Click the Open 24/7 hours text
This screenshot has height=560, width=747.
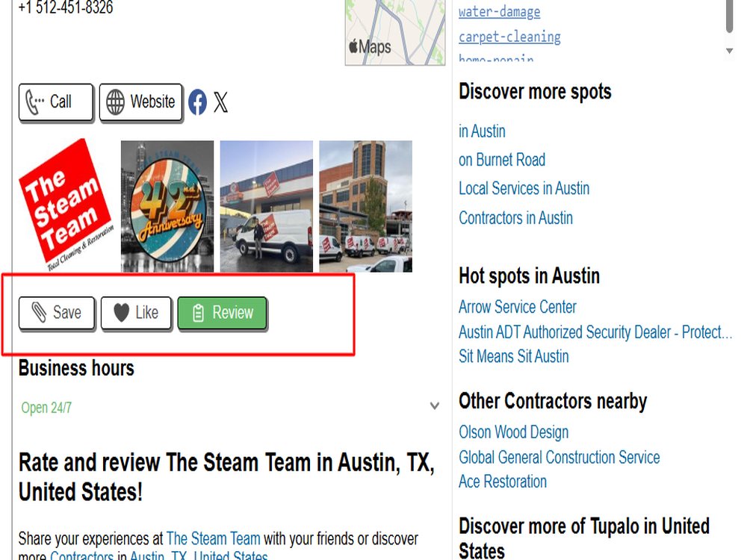coord(46,408)
